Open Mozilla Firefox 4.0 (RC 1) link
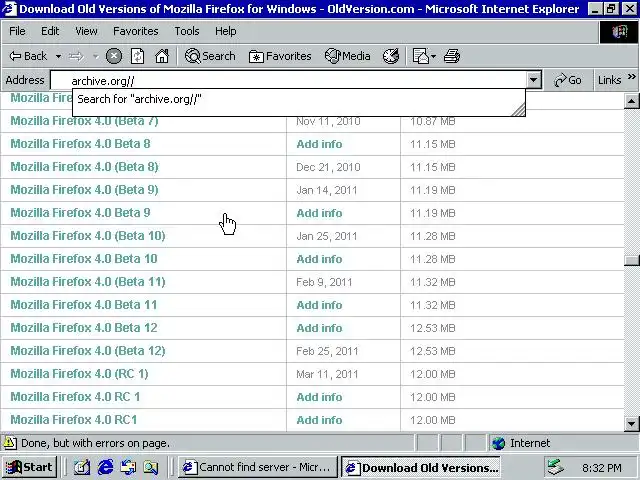 79,374
